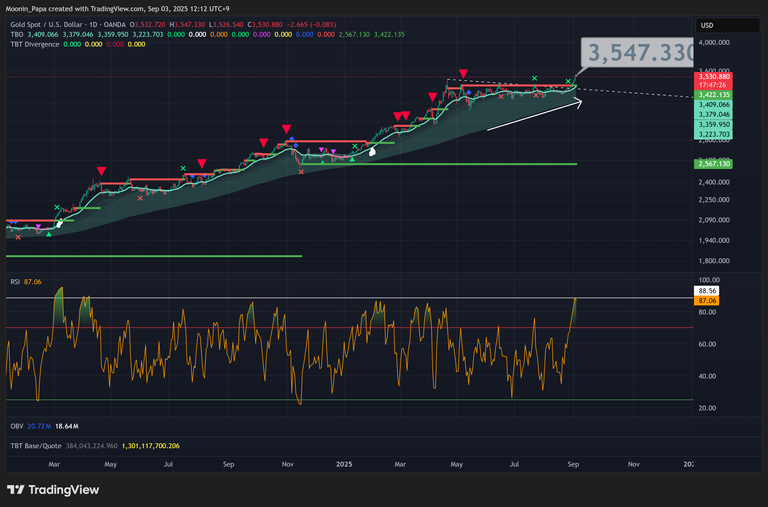Viewport: 768px width, 507px height.
Task: Click the red 3,530.880 current price label
Action: pos(714,76)
